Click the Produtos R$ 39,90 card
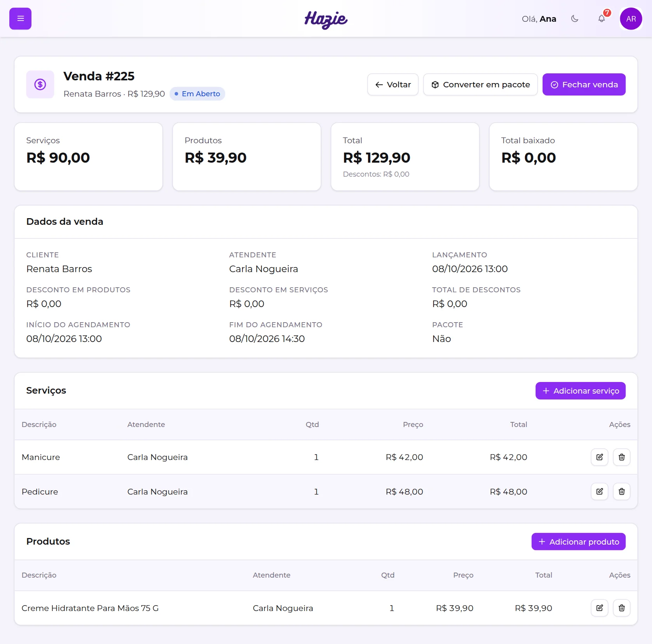The width and height of the screenshot is (652, 644). pyautogui.click(x=247, y=157)
